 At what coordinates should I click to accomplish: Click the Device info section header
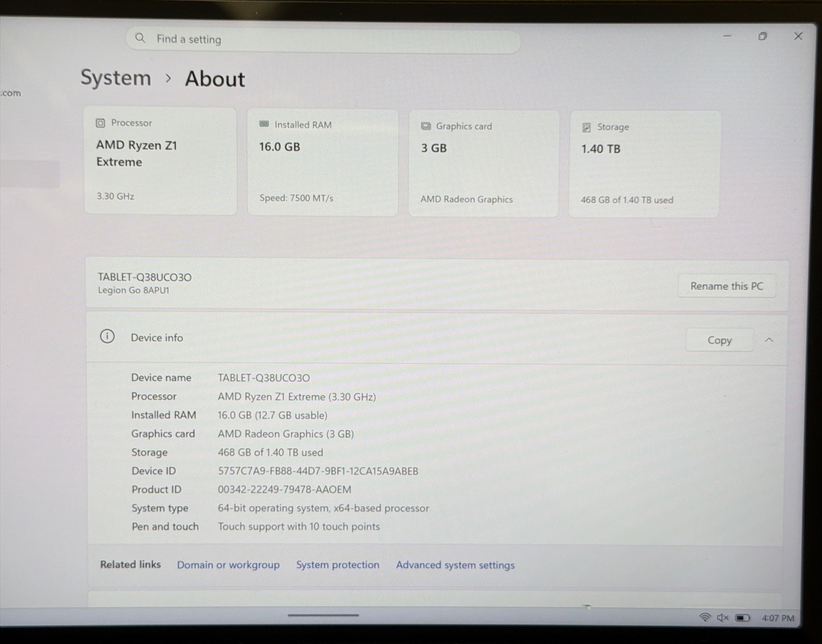(436, 339)
